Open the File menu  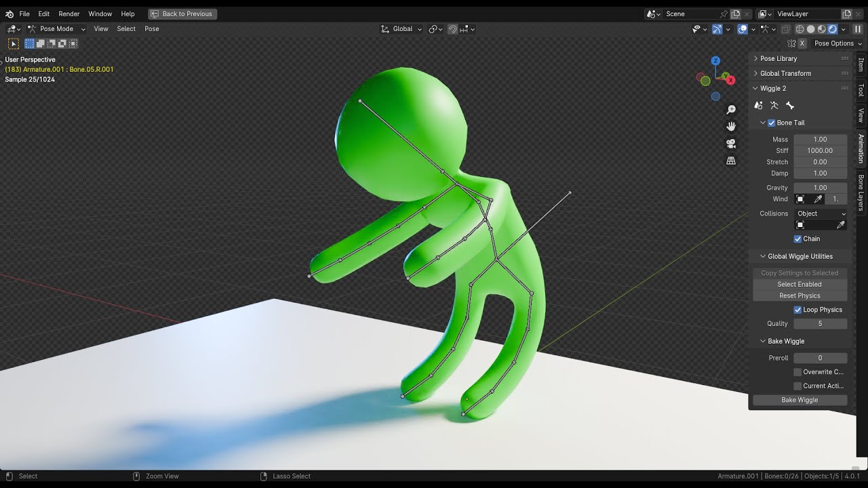pos(24,14)
